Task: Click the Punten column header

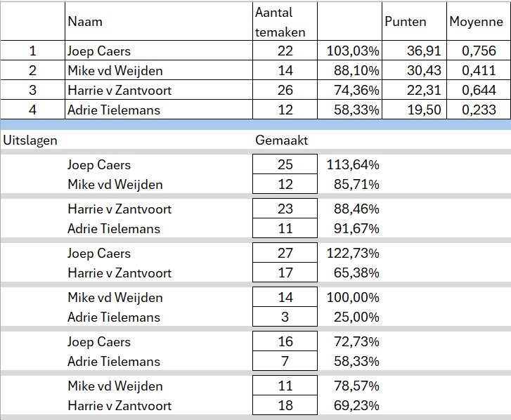Action: coord(406,22)
